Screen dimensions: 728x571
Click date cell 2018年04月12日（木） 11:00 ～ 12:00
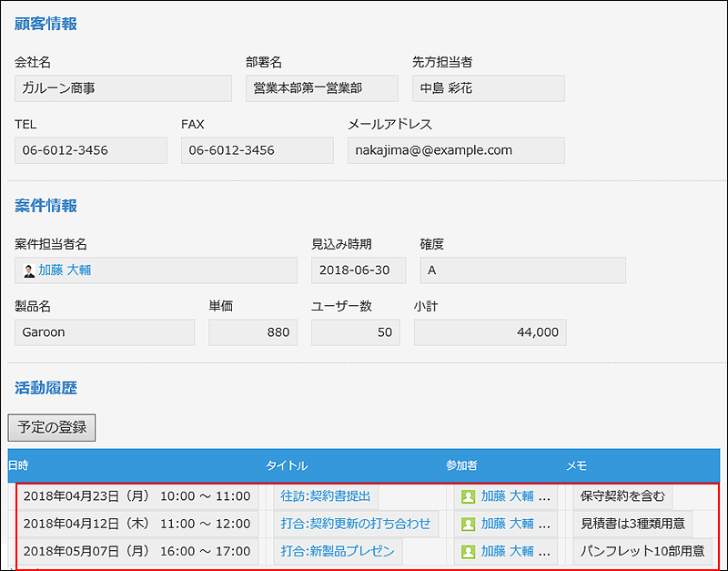click(x=137, y=524)
